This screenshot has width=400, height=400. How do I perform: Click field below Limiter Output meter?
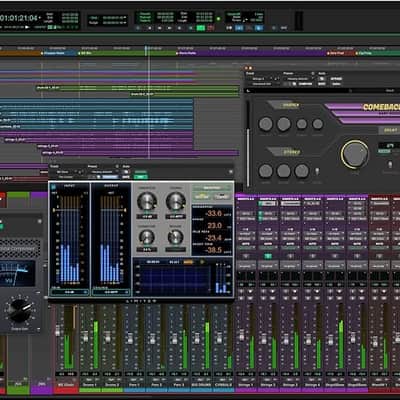tap(111, 292)
